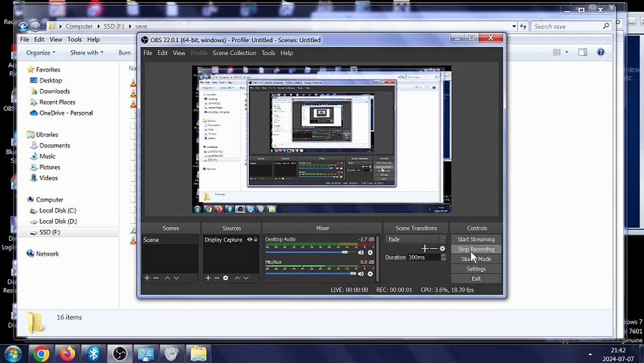644x363 pixels.
Task: Expand Organize dropdown in Explorer
Action: 54,52
